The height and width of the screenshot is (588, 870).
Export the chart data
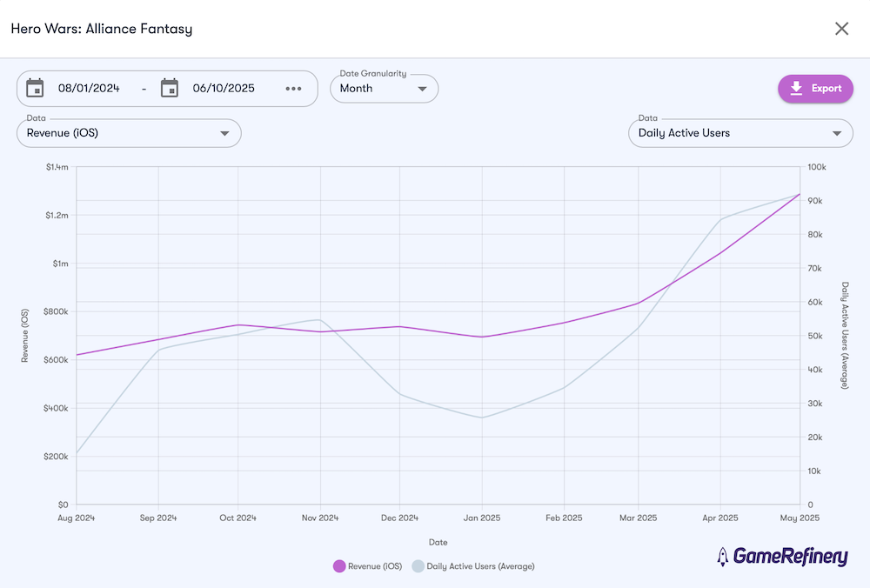(x=815, y=89)
